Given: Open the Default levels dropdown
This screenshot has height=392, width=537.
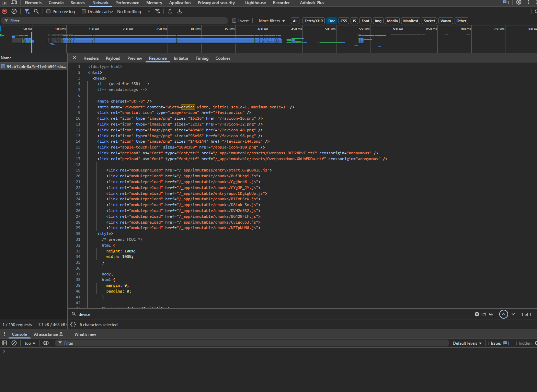Looking at the screenshot, I should pos(467,343).
